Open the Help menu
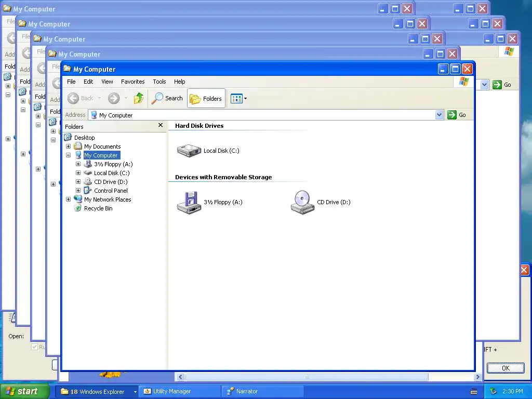 click(179, 82)
